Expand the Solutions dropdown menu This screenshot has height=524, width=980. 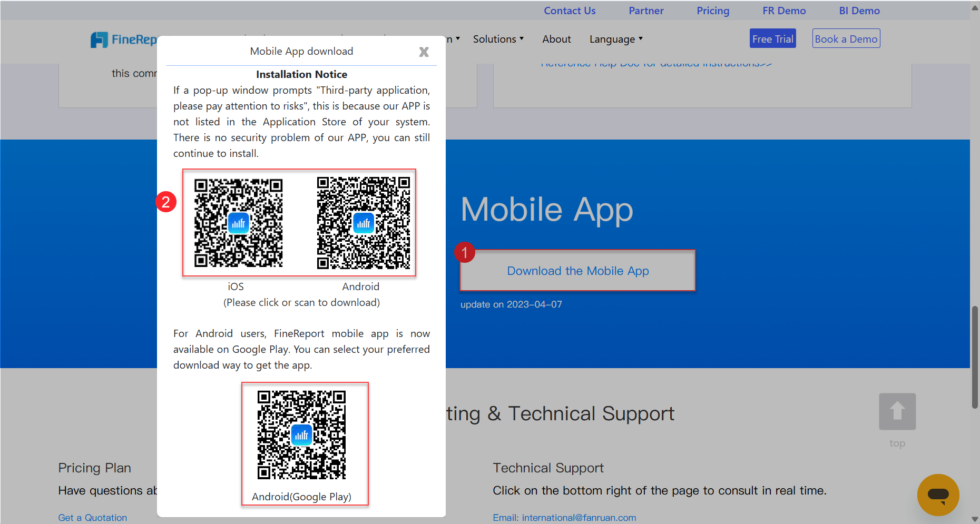click(498, 39)
